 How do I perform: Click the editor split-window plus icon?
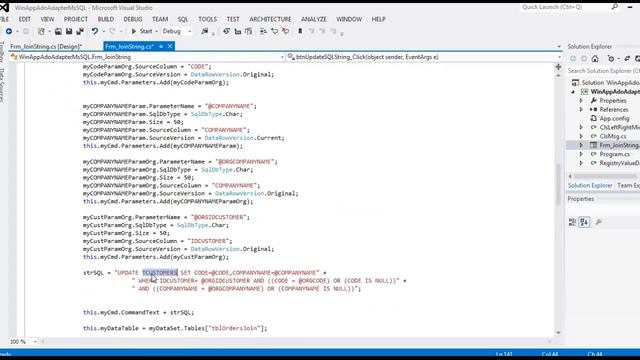click(558, 67)
